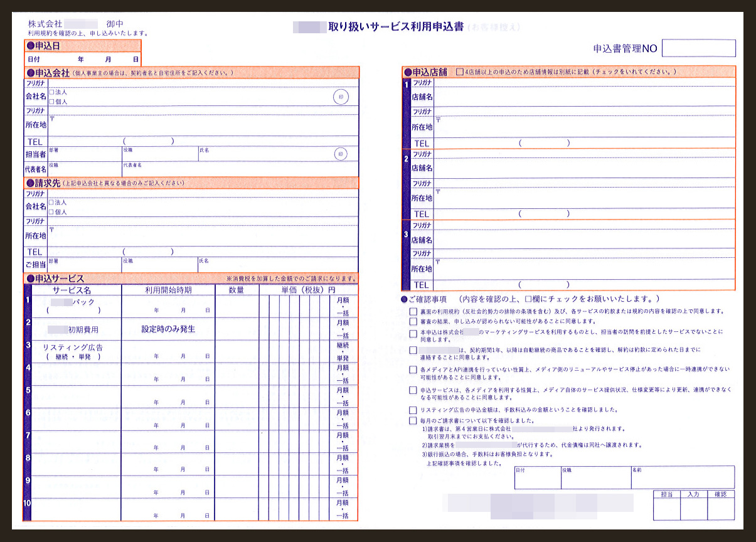Tick checkbox for 申込サービスは、各メディアを利用 statement
756x542 pixels.
point(413,390)
